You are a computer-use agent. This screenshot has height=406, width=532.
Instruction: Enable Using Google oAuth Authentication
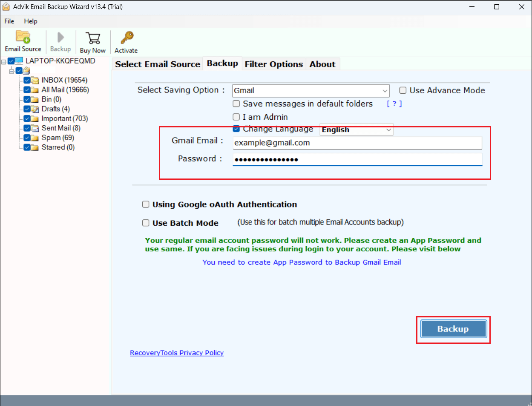coord(146,204)
